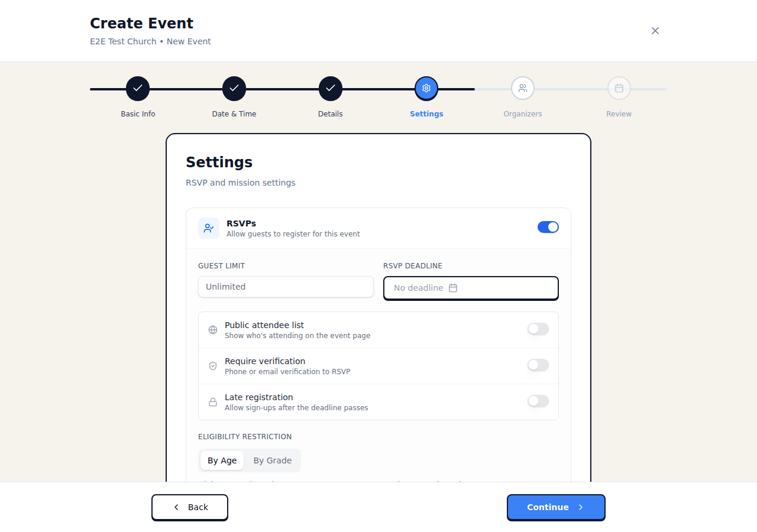Viewport: 757px width, 532px height.
Task: Click the Back button
Action: [189, 507]
